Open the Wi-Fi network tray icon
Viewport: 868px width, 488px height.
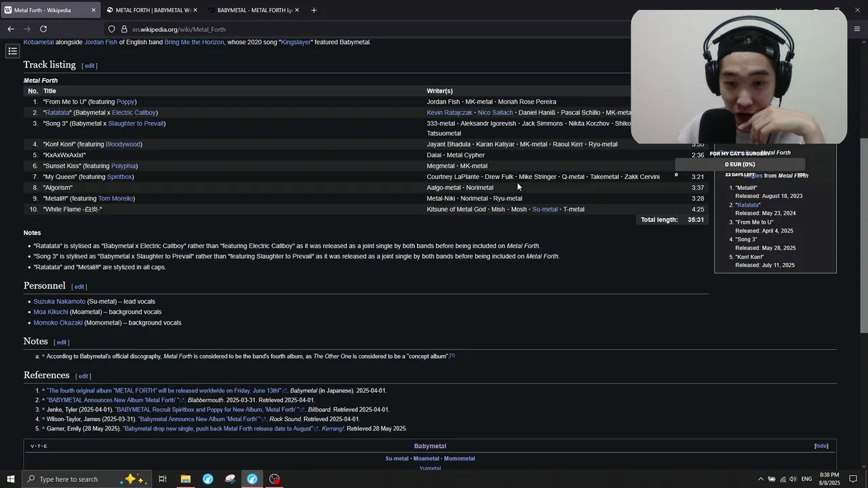pyautogui.click(x=783, y=479)
